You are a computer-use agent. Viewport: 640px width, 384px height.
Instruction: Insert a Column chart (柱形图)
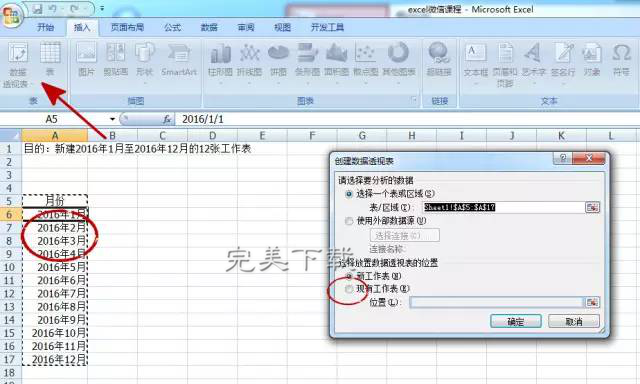tap(220, 60)
